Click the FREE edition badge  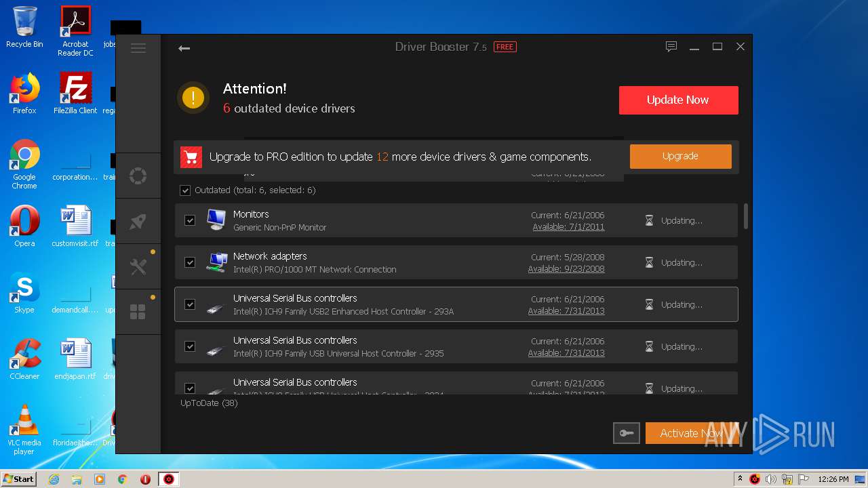click(505, 47)
